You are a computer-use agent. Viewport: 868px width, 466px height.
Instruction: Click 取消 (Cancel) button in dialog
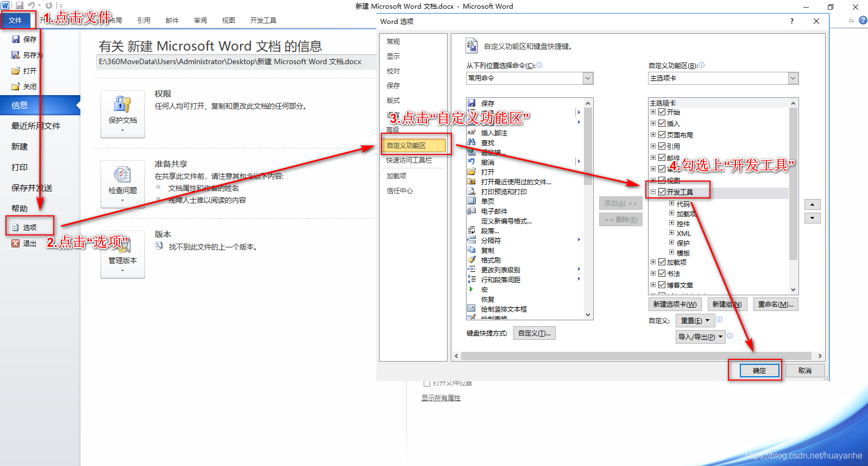(805, 370)
